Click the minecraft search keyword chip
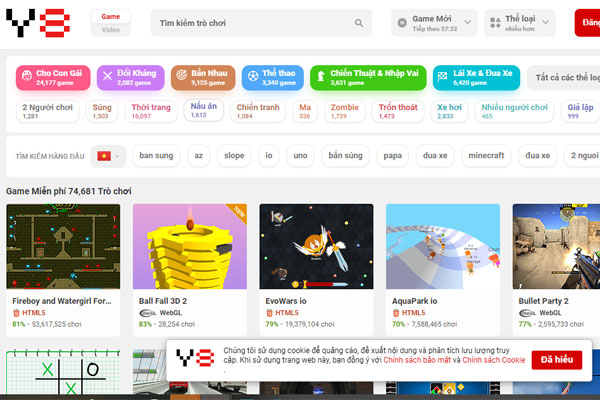Viewport: 600px width, 400px height. 486,156
